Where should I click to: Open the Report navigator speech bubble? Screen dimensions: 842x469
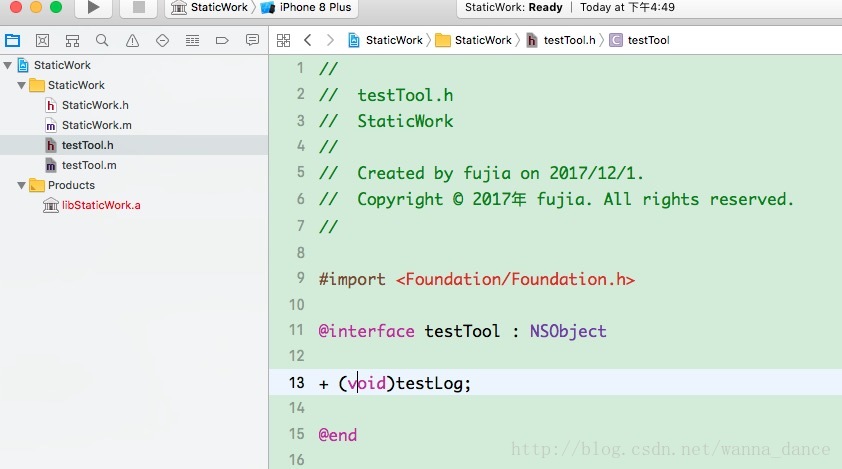tap(252, 40)
